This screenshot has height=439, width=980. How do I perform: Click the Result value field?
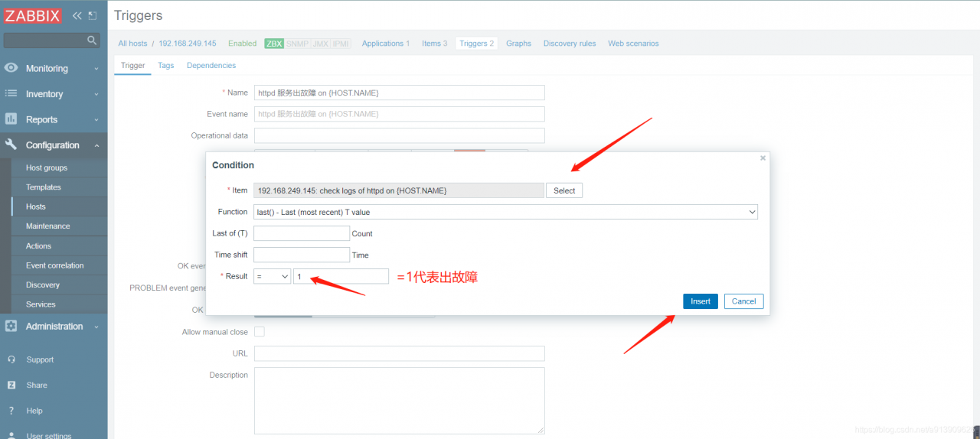341,276
